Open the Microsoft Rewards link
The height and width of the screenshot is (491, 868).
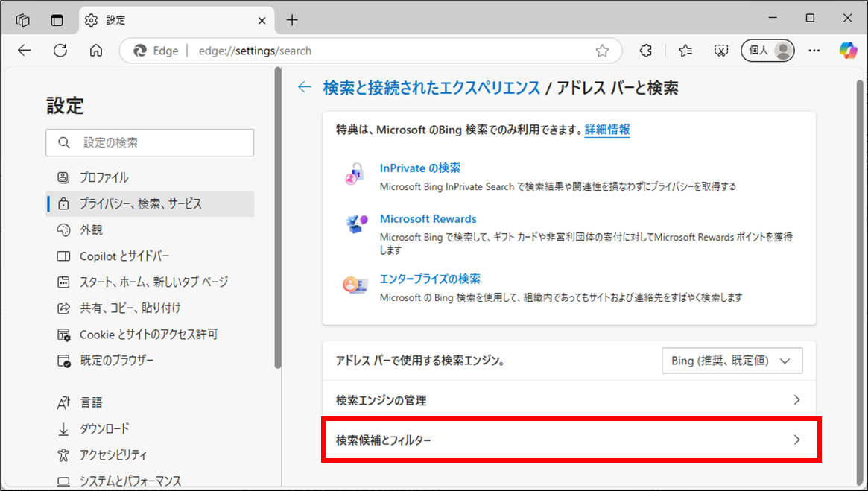[x=428, y=218]
